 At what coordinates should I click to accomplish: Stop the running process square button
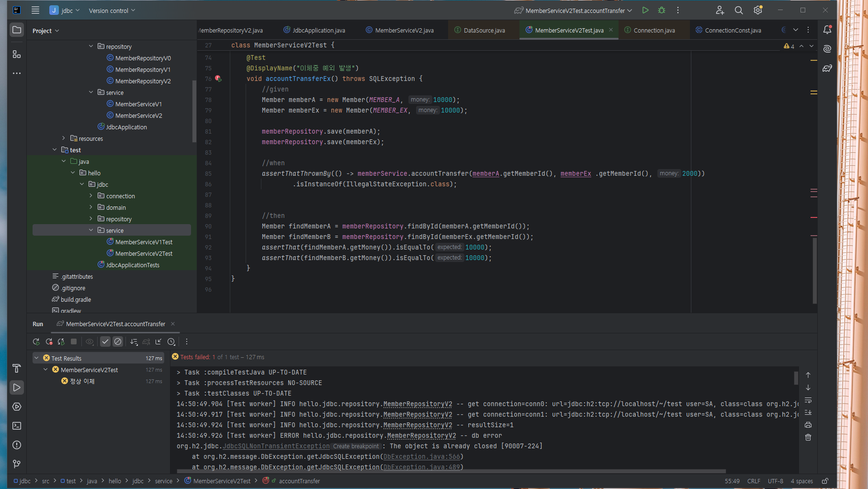point(74,341)
